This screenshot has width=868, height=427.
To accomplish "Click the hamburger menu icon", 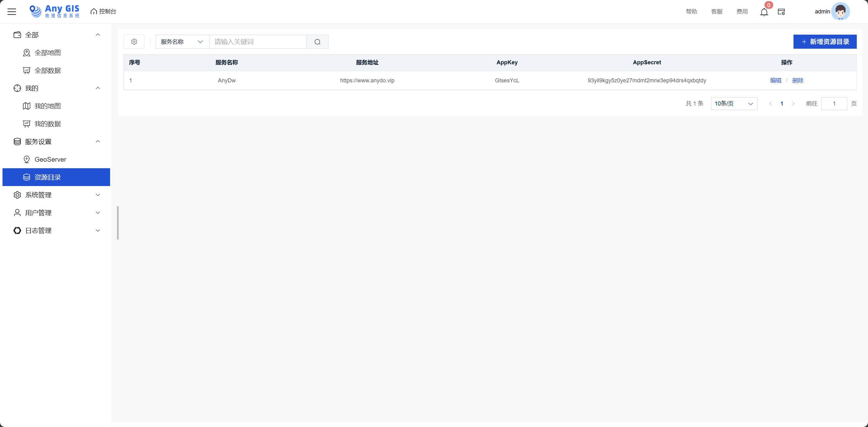I will (12, 12).
